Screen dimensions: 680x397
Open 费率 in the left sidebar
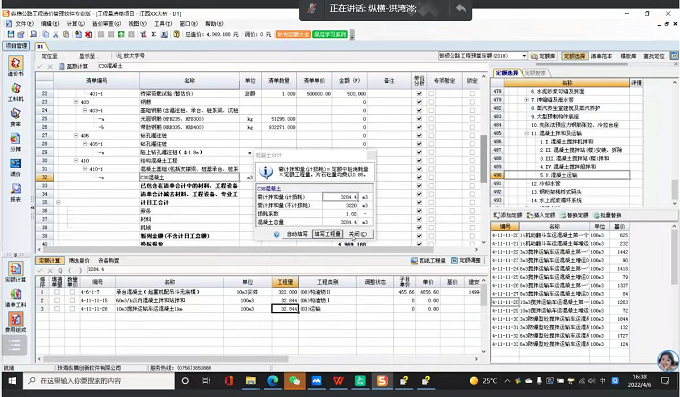16,117
